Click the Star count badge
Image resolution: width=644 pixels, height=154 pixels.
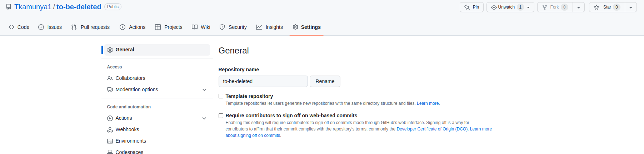[x=617, y=7]
